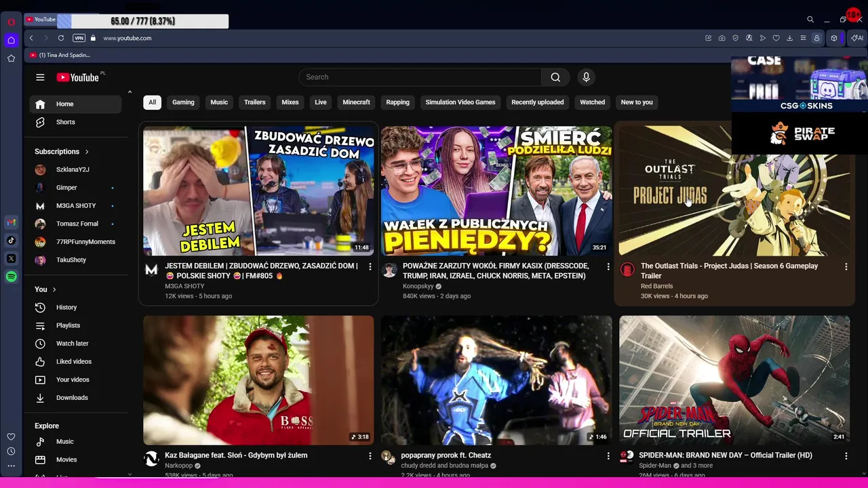This screenshot has width=868, height=488.
Task: Select the Minecraft filter chip
Action: (x=356, y=102)
